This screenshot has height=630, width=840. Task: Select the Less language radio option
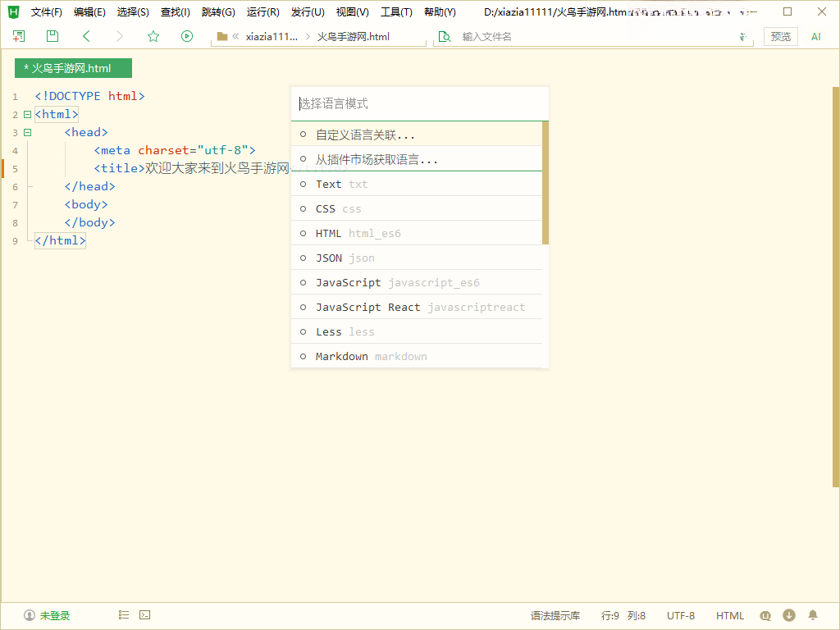click(x=304, y=332)
